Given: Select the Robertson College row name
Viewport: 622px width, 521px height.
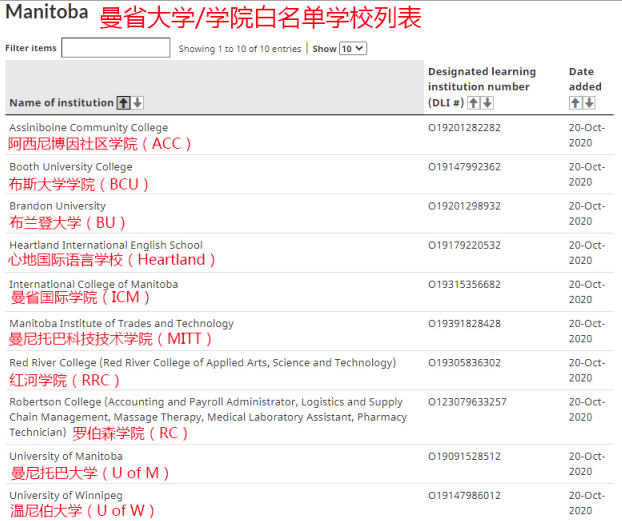Looking at the screenshot, I should coord(208,417).
